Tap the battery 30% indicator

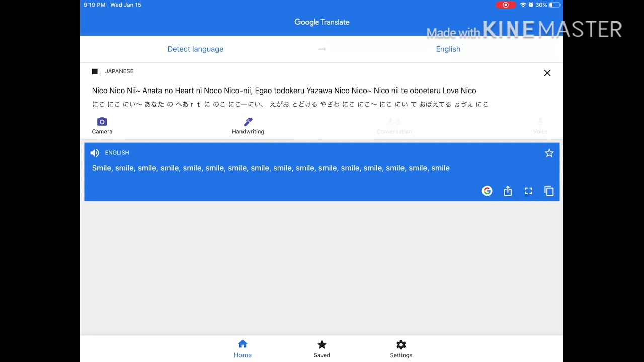(548, 5)
